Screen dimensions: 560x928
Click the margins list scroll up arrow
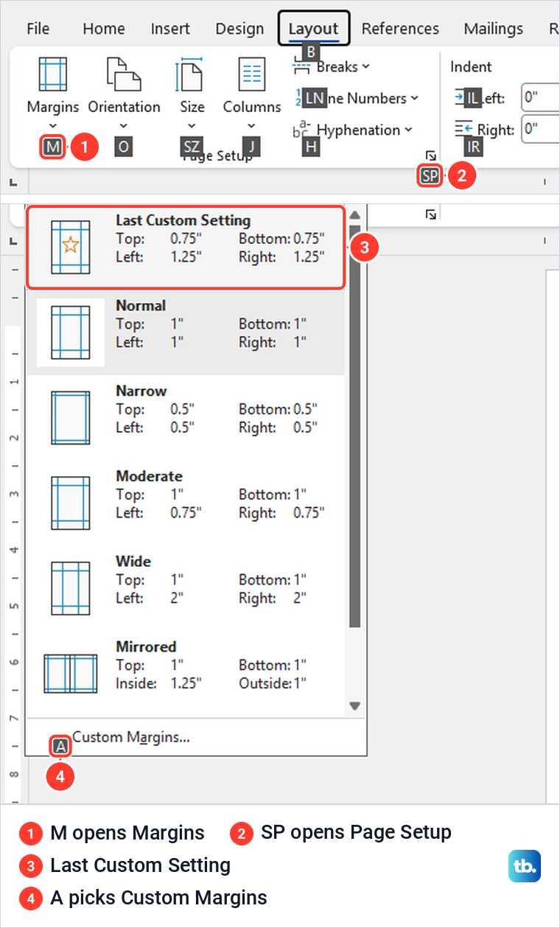[354, 215]
